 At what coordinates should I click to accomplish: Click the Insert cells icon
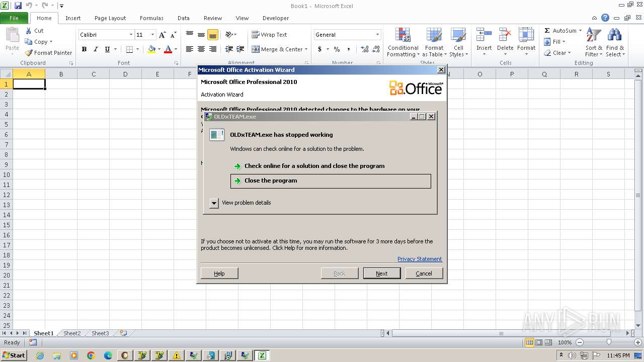pyautogui.click(x=484, y=35)
